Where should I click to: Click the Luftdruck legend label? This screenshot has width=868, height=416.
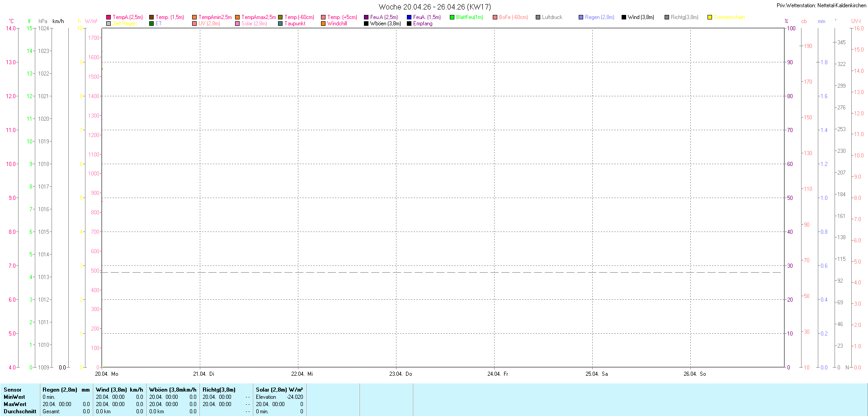[552, 17]
